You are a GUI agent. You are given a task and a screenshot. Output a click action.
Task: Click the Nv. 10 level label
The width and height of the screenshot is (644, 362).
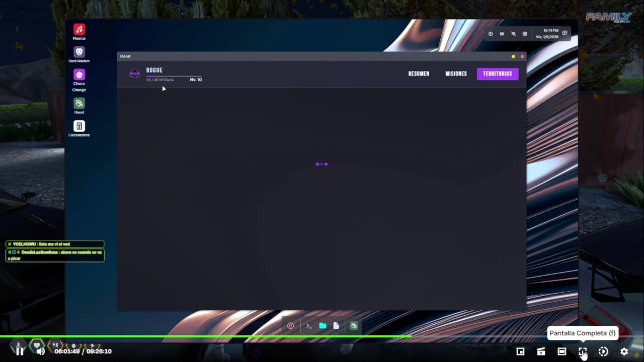(x=196, y=79)
